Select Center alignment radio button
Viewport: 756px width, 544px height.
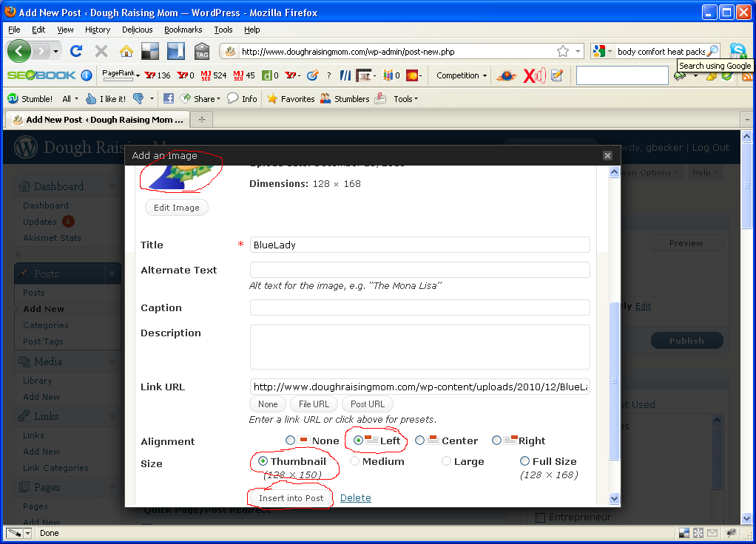419,441
